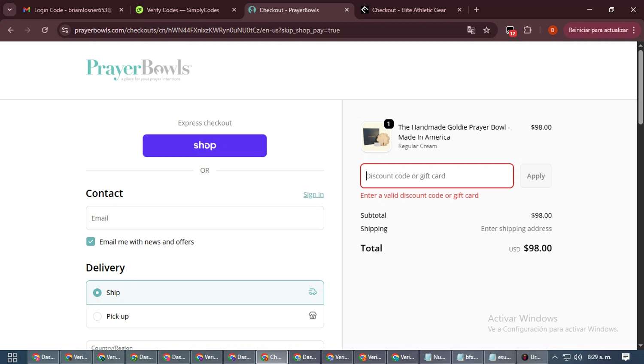Click the Regular Cream variant text
644x364 pixels.
[x=418, y=146]
